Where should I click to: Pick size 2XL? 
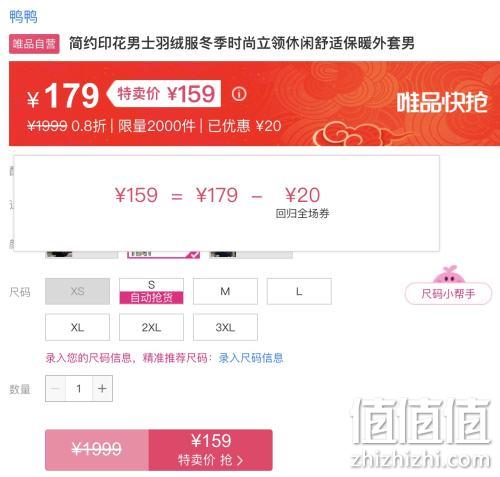click(151, 327)
